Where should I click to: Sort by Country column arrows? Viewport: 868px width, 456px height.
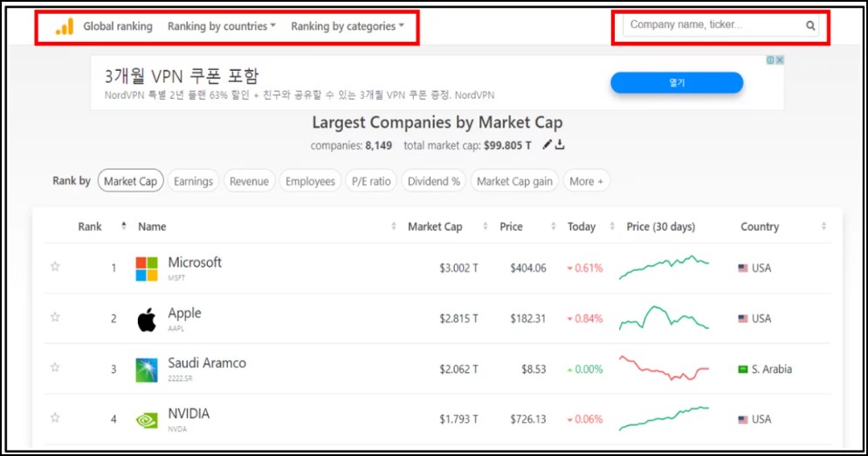pyautogui.click(x=823, y=226)
